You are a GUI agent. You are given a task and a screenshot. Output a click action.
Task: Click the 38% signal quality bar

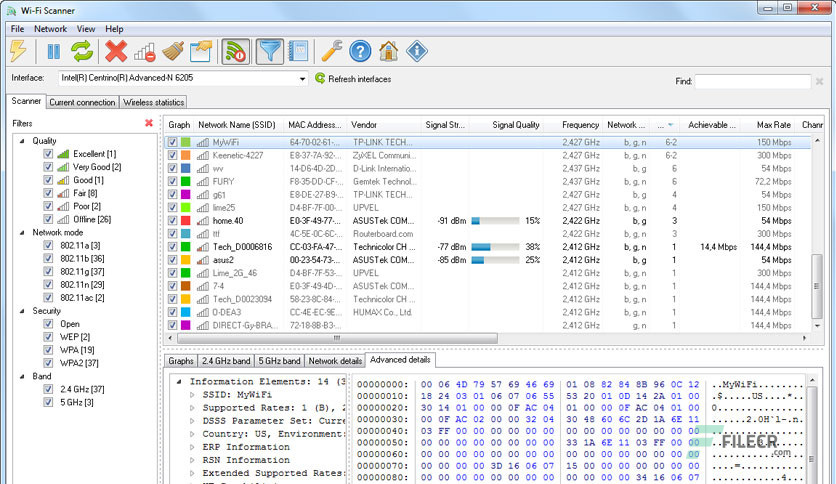point(495,247)
